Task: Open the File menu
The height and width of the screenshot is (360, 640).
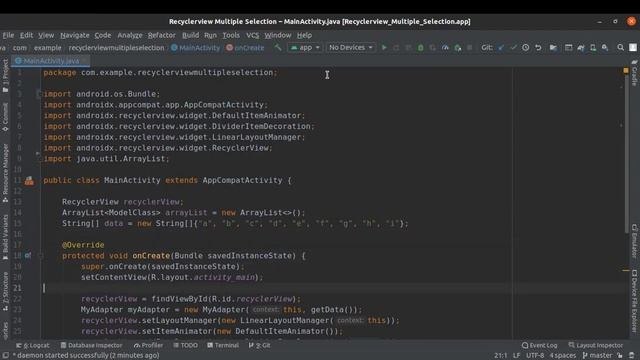Action: (x=8, y=36)
